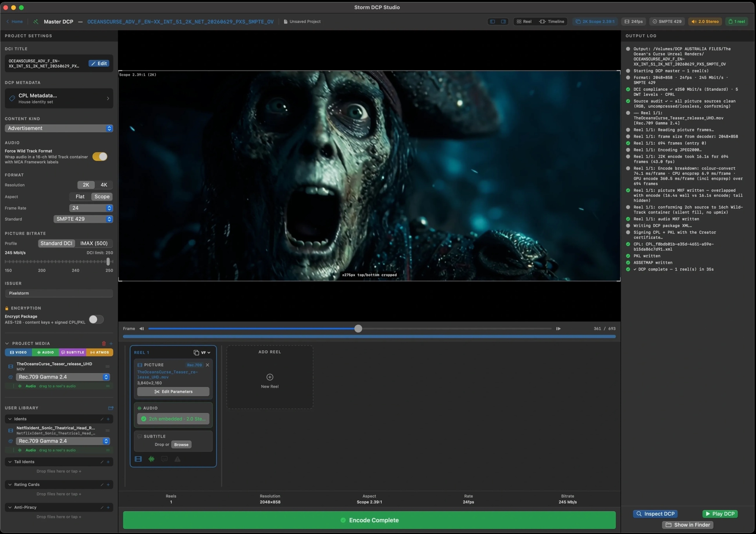Click the subtitle bubble icon at Reel 1 bottom
The width and height of the screenshot is (756, 534).
[x=164, y=459]
